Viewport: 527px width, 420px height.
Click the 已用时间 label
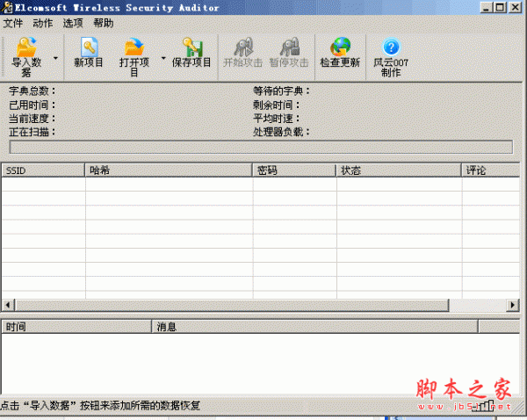coord(32,105)
